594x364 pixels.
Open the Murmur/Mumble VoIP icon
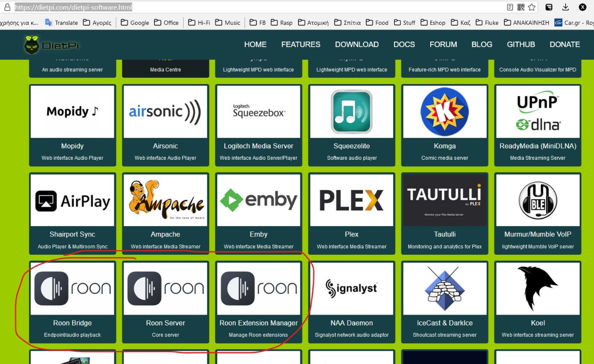(538, 200)
